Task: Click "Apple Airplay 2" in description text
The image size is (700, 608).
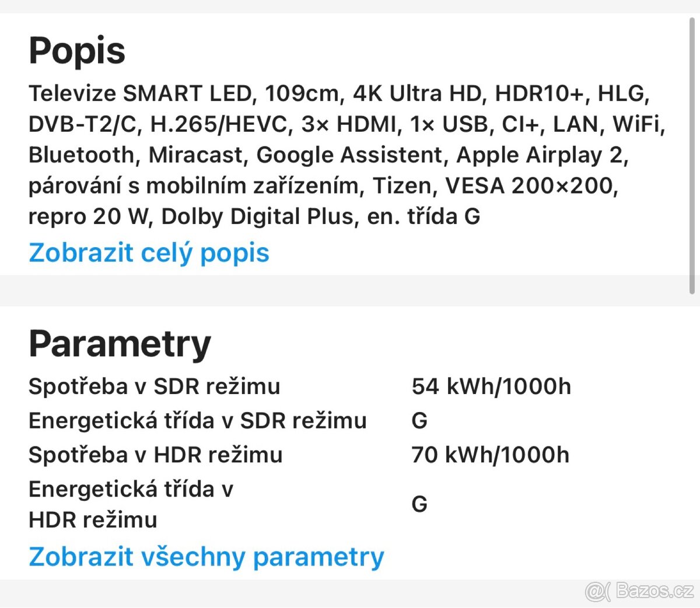Action: [539, 155]
